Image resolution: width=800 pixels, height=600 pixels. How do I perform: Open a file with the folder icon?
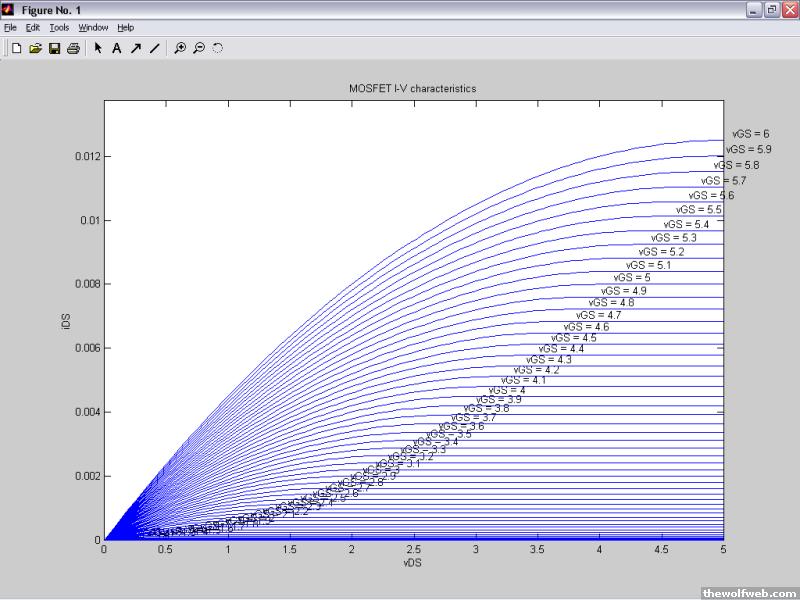point(35,47)
